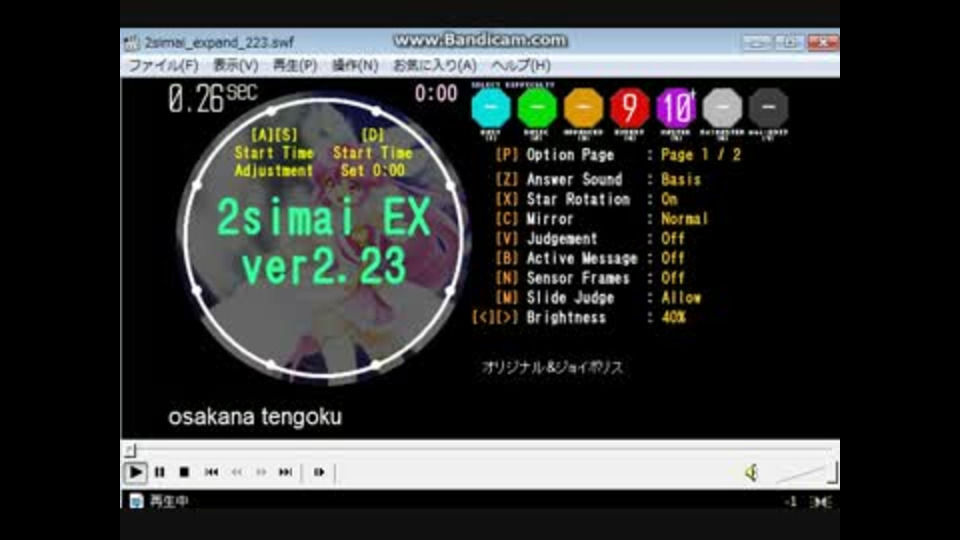Open the 操作(N) menu
This screenshot has height=540, width=960.
[x=355, y=65]
